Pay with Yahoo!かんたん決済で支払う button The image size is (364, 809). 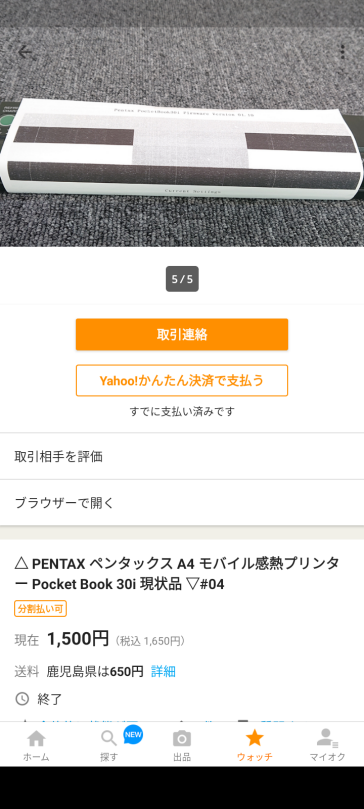point(182,380)
